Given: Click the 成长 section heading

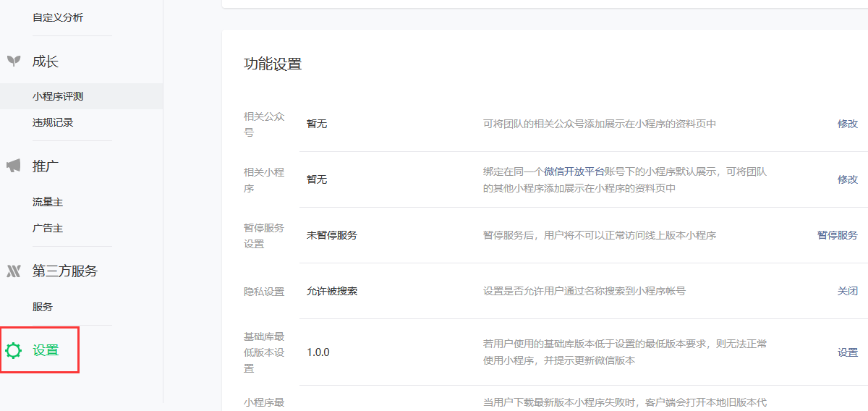Looking at the screenshot, I should 45,62.
